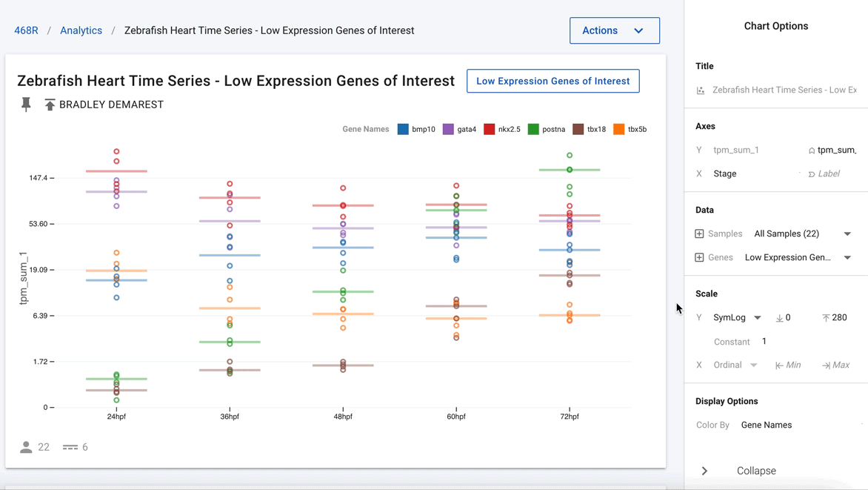Click the Y-axis minimum arrow icon
868x490 pixels.
click(x=779, y=318)
